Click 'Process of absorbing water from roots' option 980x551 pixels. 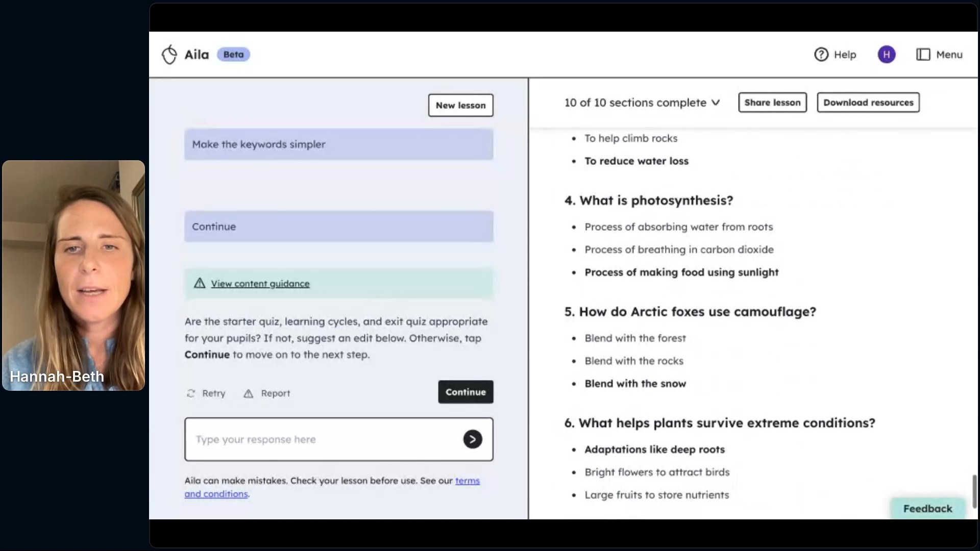(678, 227)
